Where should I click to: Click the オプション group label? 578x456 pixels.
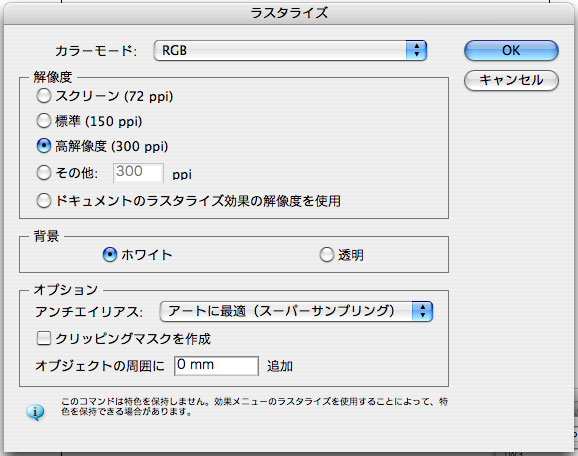(66, 289)
